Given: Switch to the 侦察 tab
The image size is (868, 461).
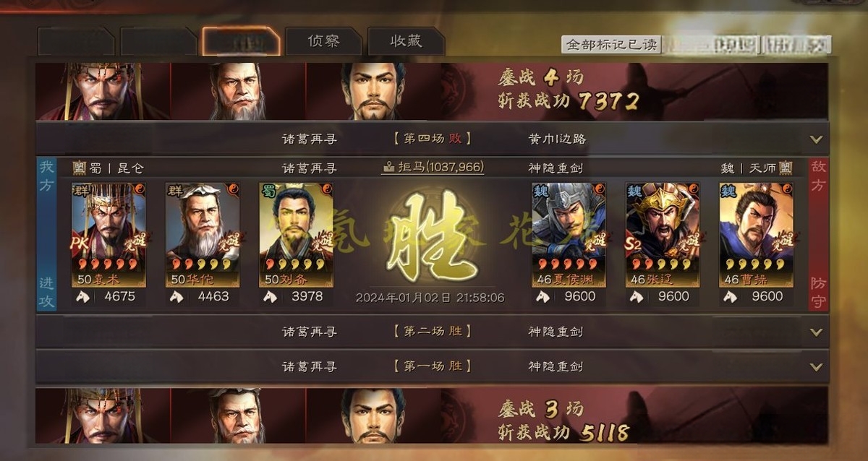Looking at the screenshot, I should 323,41.
